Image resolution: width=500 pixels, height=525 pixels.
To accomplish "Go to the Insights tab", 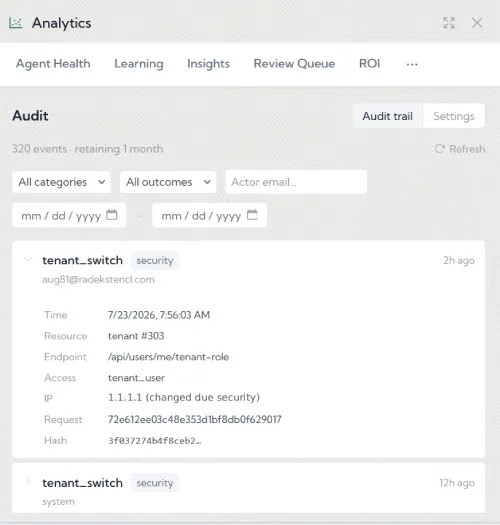I will pos(208,64).
